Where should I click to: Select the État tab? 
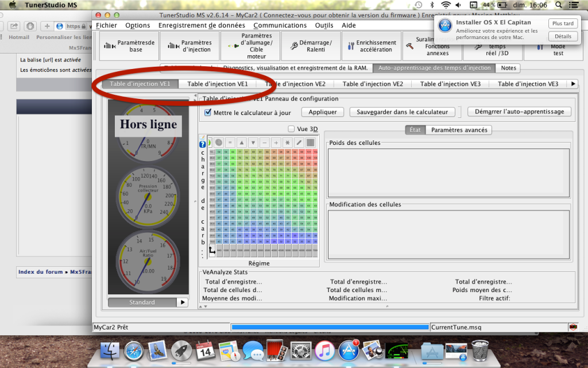click(415, 130)
